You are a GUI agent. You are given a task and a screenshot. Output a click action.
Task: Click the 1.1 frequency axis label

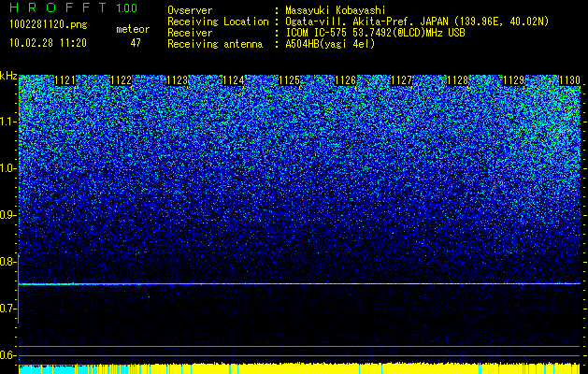tap(7, 122)
